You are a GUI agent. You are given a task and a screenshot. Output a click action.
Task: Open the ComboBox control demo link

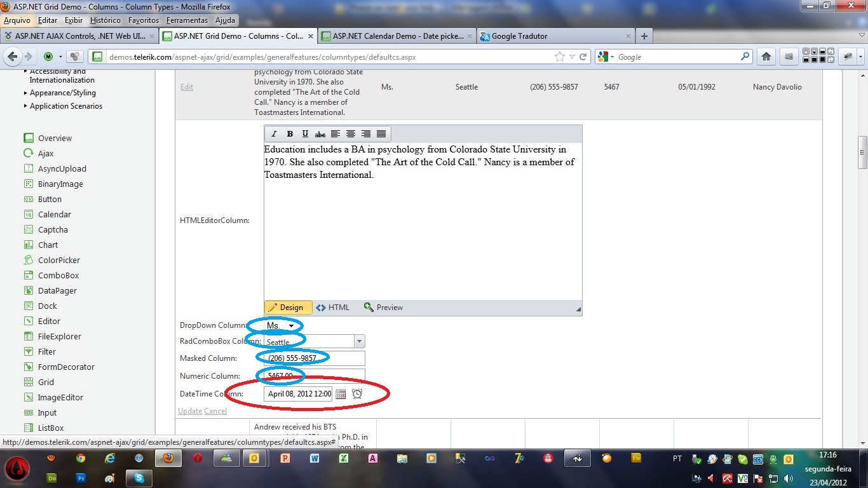click(x=58, y=276)
